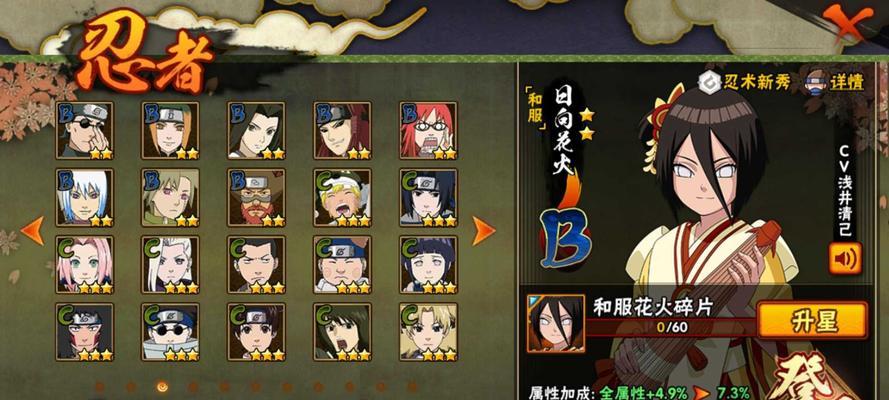The image size is (889, 400).
Task: Select the red-haired girl with glasses portrait
Action: 428,130
